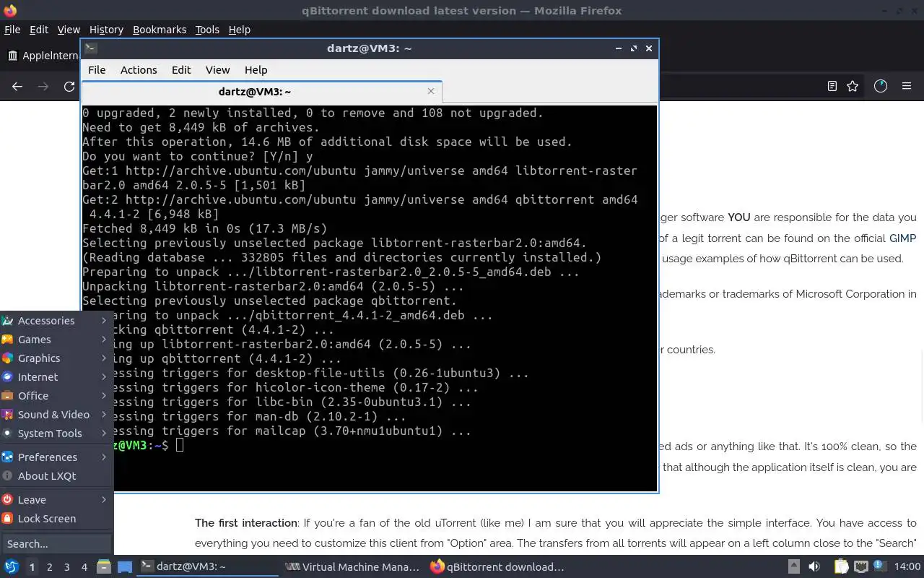The width and height of the screenshot is (924, 578).
Task: Switch to virtual desktop 4
Action: point(84,567)
